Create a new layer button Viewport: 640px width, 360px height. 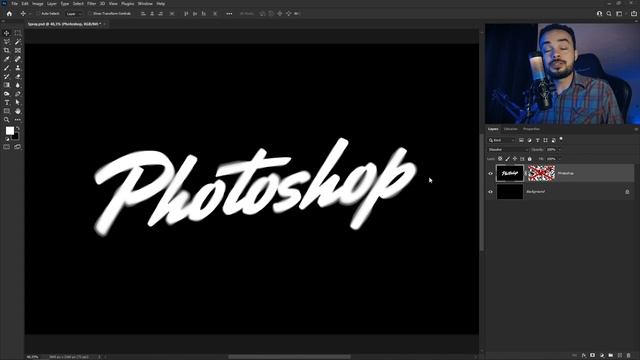tap(620, 356)
